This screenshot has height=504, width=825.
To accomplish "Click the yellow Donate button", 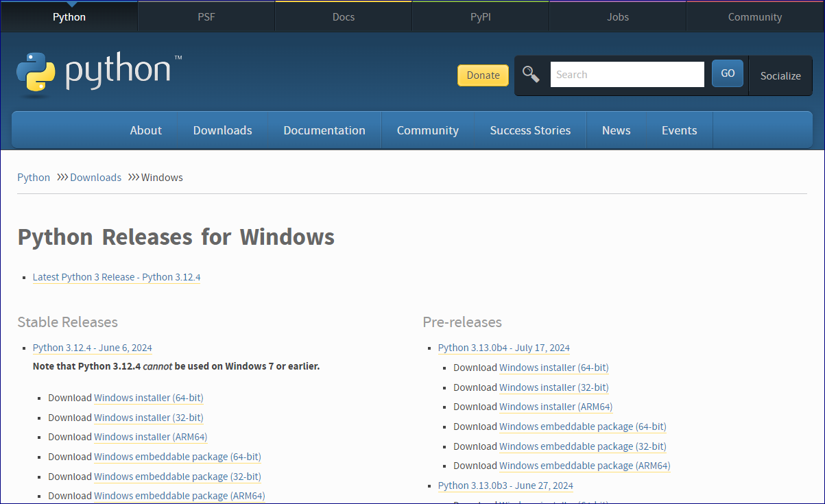I will click(483, 75).
